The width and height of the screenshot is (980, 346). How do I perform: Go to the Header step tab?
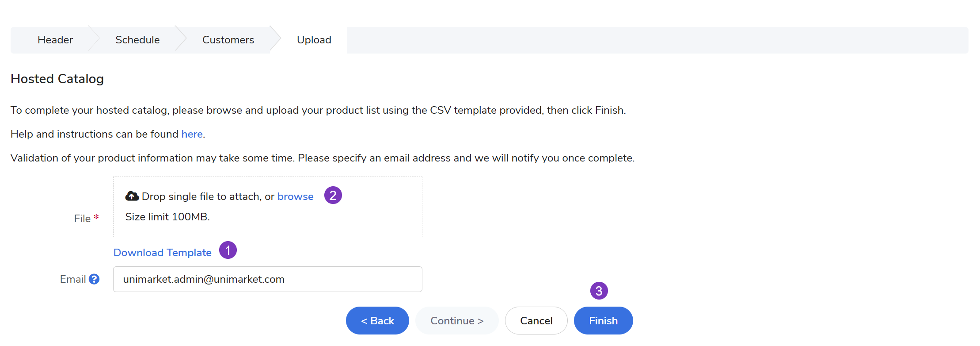click(x=55, y=40)
